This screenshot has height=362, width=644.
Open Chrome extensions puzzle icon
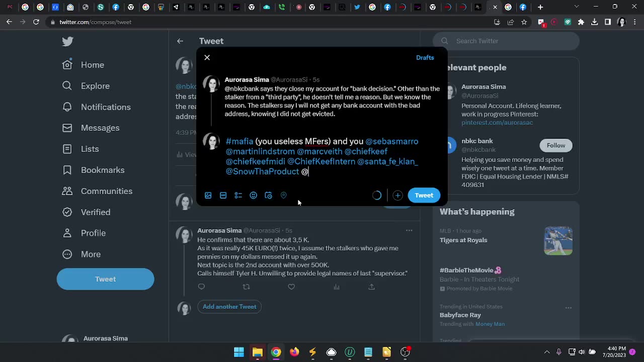(581, 22)
